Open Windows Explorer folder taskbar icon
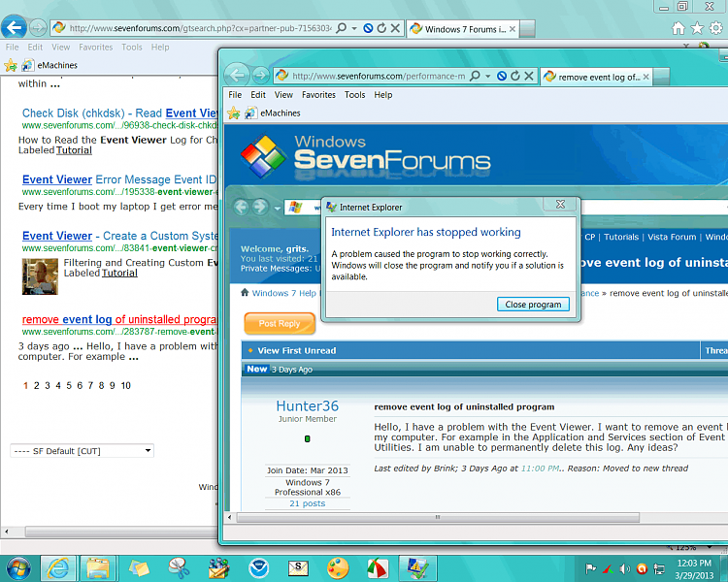The height and width of the screenshot is (582, 728). (x=98, y=568)
